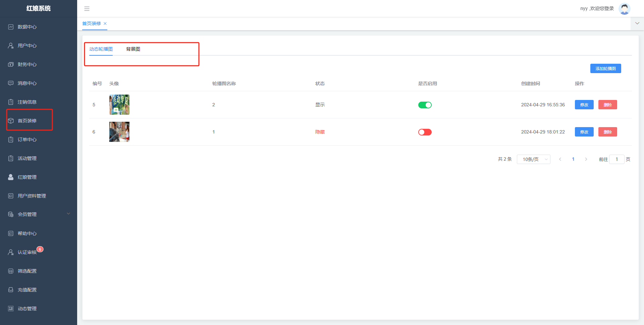Click 删除 for carousel row 6
The height and width of the screenshot is (325, 644).
point(607,132)
